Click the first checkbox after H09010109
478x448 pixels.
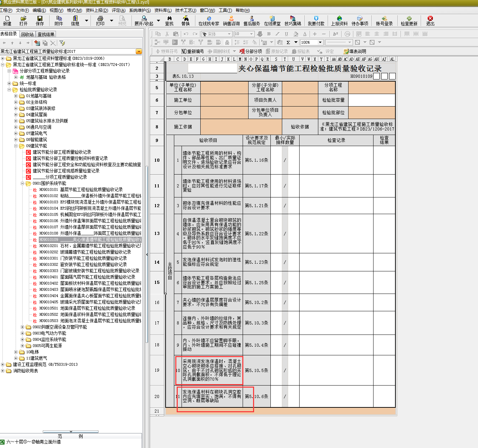376,76
